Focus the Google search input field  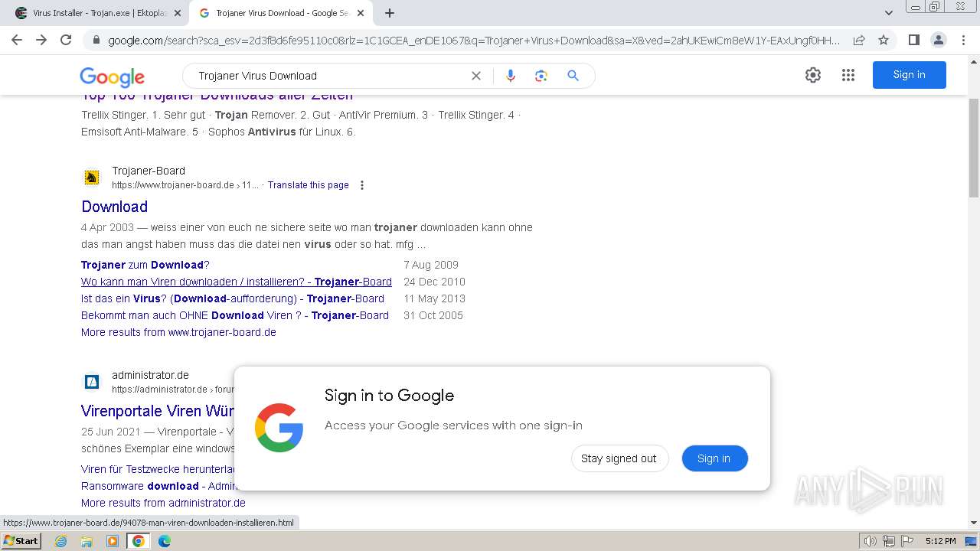coord(329,76)
